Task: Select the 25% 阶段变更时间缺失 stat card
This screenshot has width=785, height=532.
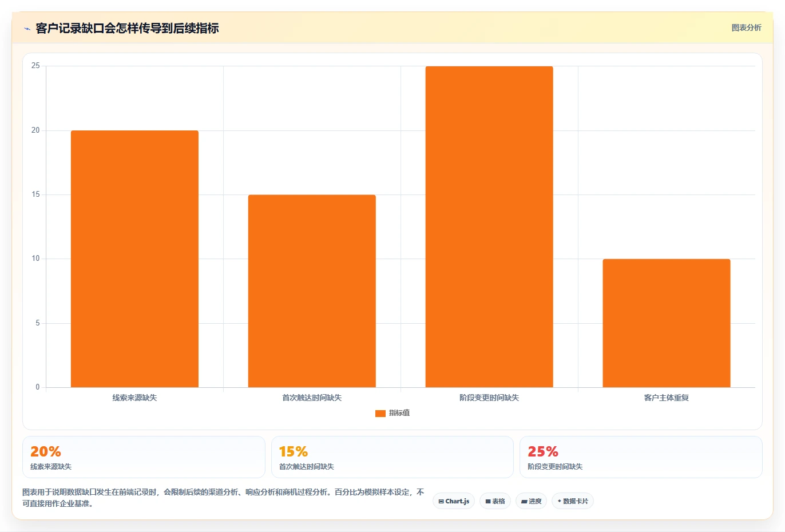Action: point(641,457)
